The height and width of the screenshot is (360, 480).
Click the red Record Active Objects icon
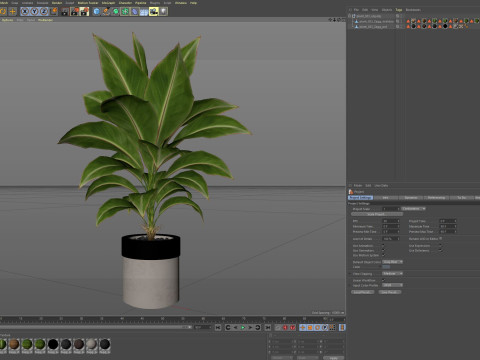click(x=285, y=328)
